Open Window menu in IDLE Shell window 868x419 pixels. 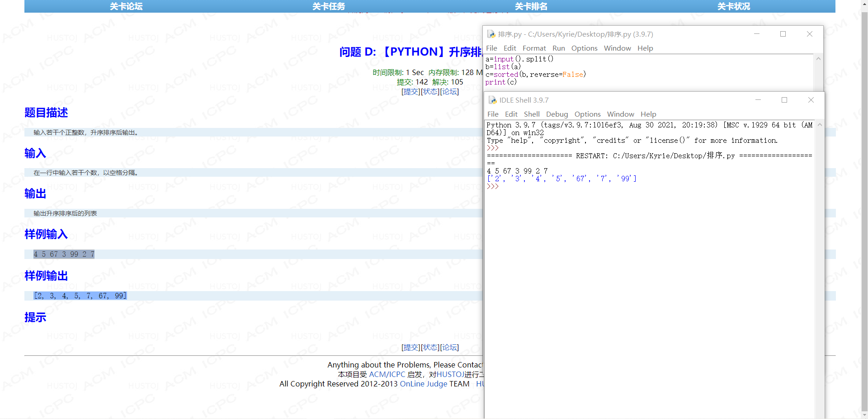pos(620,114)
